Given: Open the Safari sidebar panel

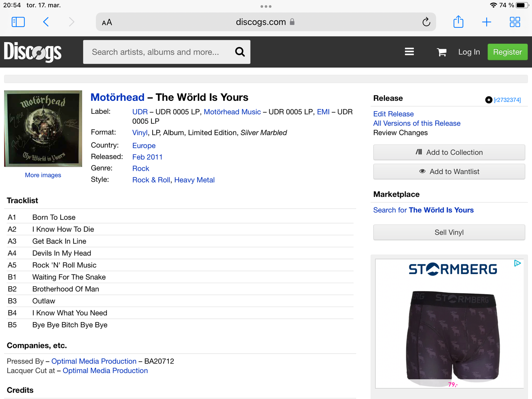Looking at the screenshot, I should point(18,22).
